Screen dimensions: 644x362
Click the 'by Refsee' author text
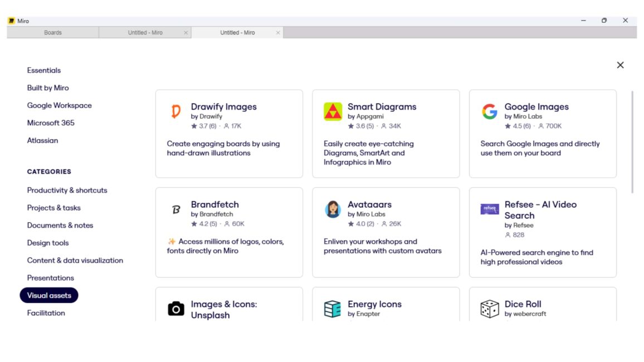coord(519,226)
